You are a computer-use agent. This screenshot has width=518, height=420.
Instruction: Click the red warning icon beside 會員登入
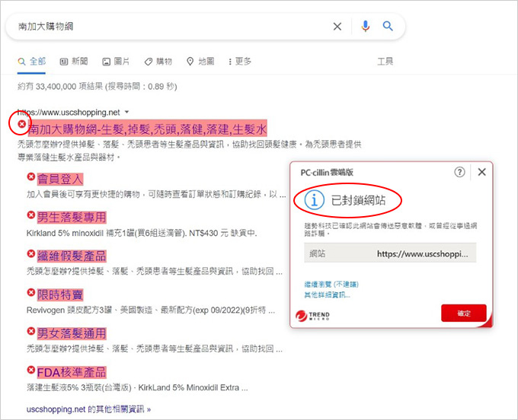(31, 177)
